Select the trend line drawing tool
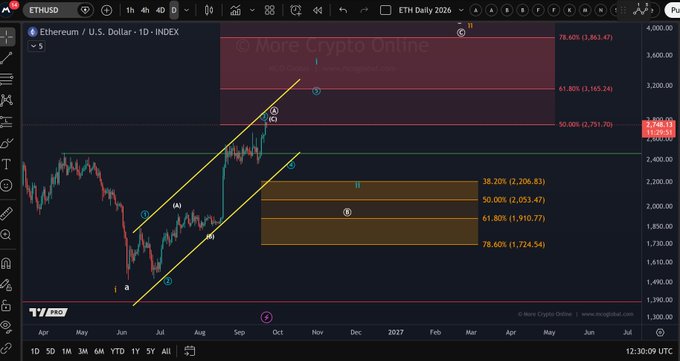The image size is (680, 361). pyautogui.click(x=7, y=58)
